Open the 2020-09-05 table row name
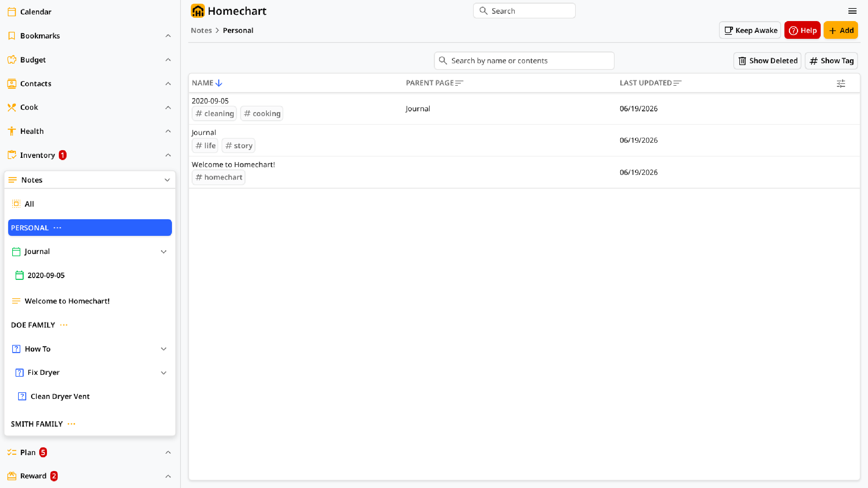This screenshot has height=488, width=868. pyautogui.click(x=210, y=101)
